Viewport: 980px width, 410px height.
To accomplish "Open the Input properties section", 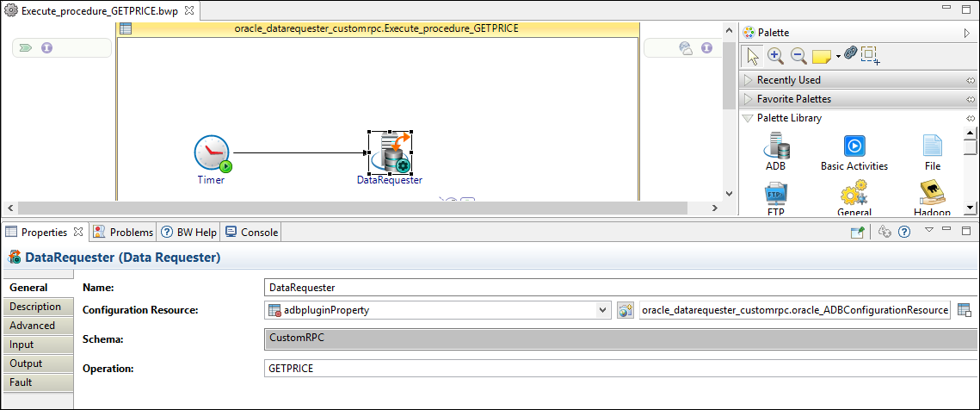I will click(38, 345).
